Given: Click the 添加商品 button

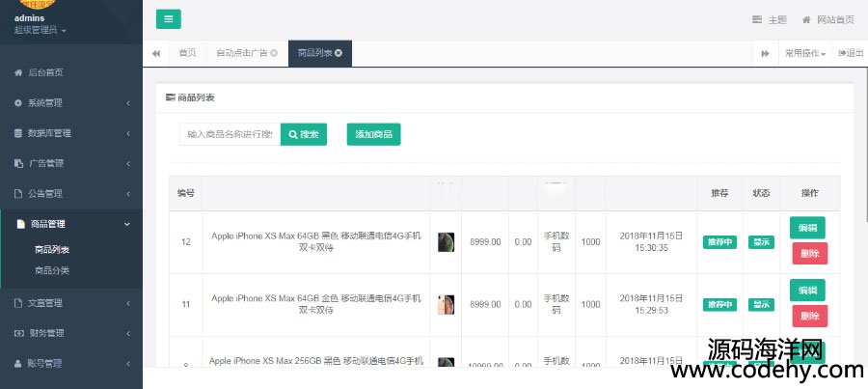Looking at the screenshot, I should [373, 135].
